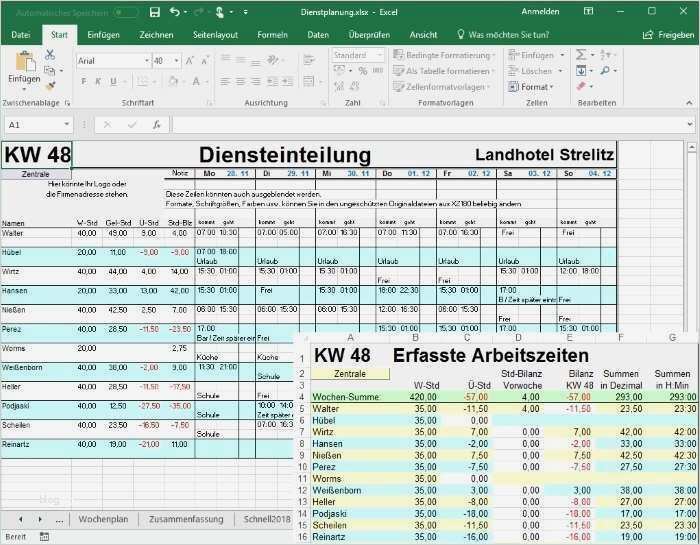This screenshot has height=545, width=700.
Task: Click the Clear eraser icon
Action: point(581,86)
